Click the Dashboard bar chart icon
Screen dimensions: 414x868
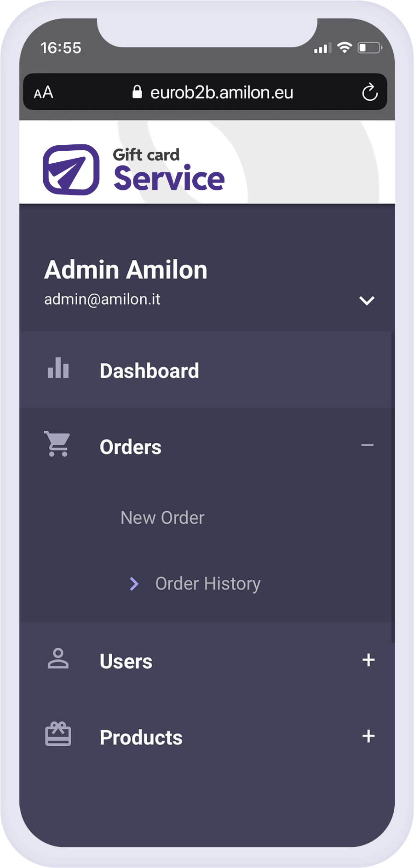click(58, 368)
